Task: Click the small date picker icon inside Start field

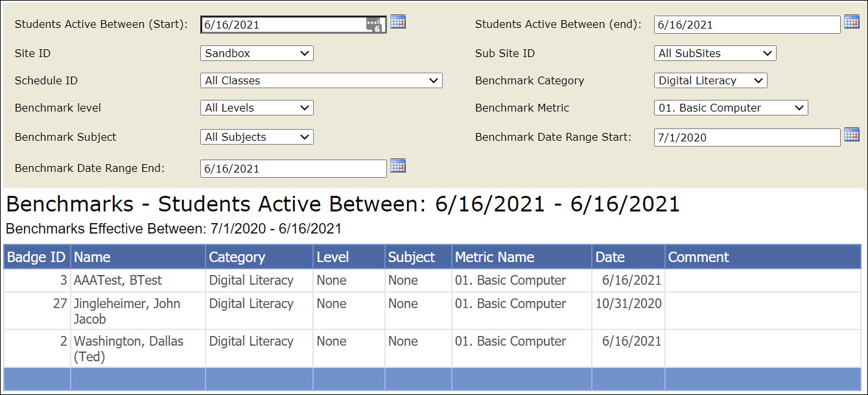Action: [375, 24]
